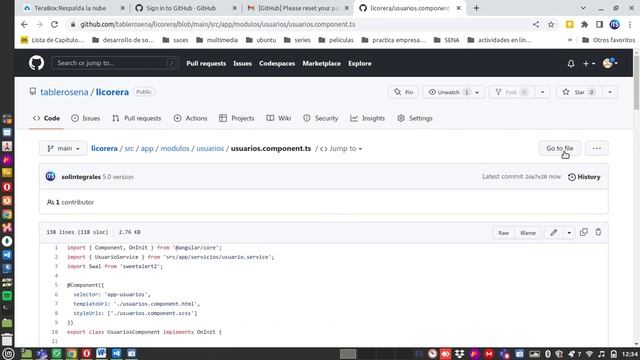Open Word from the taskbar
This screenshot has width=640, height=360.
coord(101,353)
